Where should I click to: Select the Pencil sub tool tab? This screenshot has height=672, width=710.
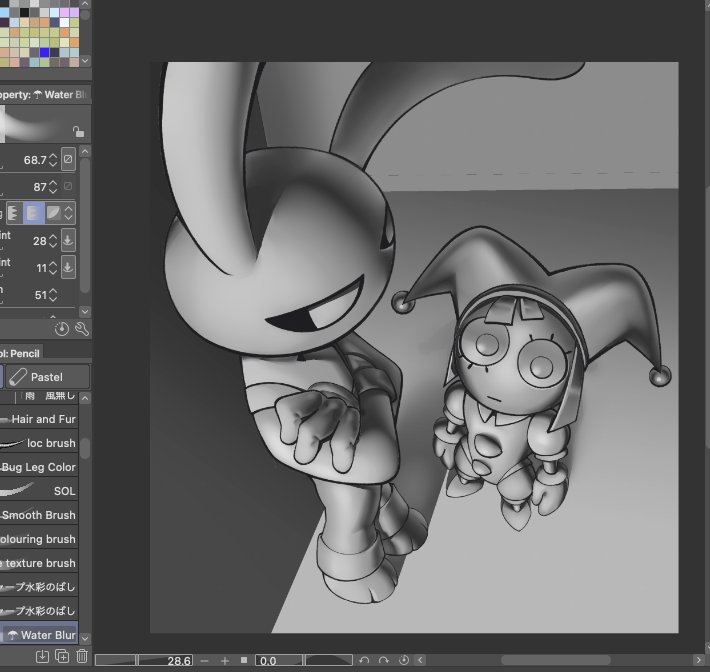(20, 353)
